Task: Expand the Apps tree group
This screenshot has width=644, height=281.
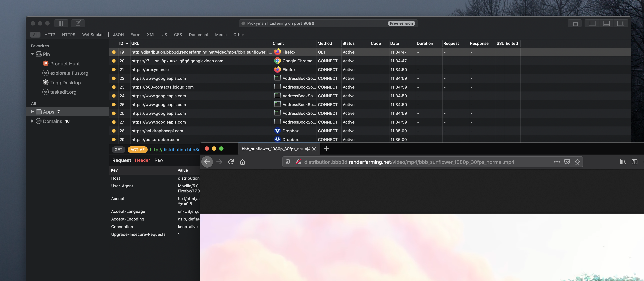Action: point(32,112)
